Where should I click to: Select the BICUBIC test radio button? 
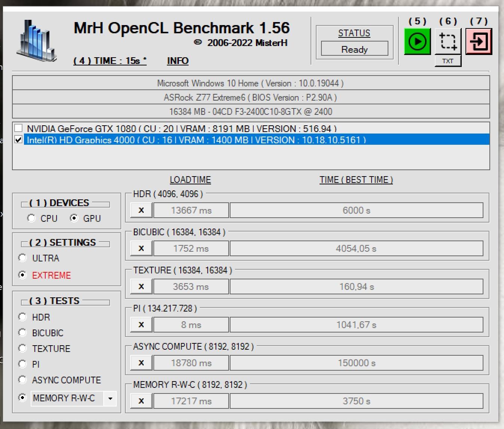pyautogui.click(x=22, y=333)
